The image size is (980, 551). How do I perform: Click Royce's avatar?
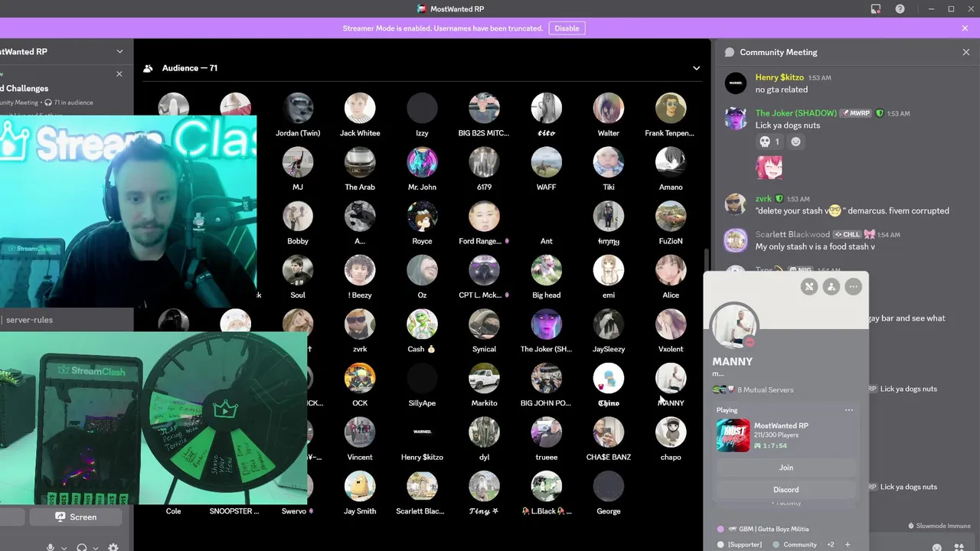pyautogui.click(x=422, y=217)
